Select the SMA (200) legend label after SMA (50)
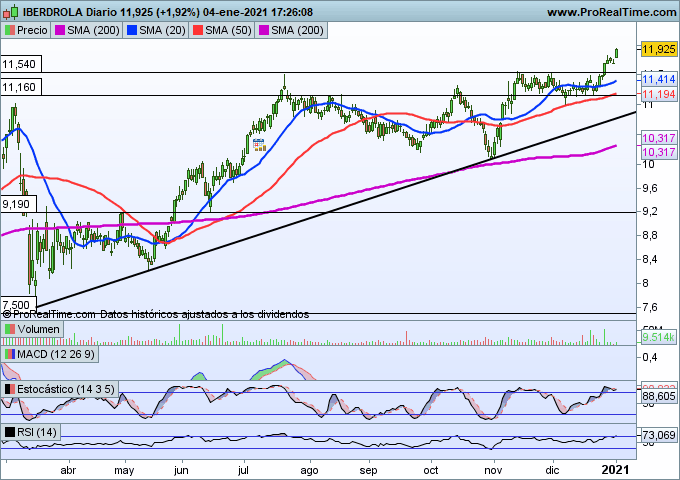The image size is (680, 480). coord(298,30)
